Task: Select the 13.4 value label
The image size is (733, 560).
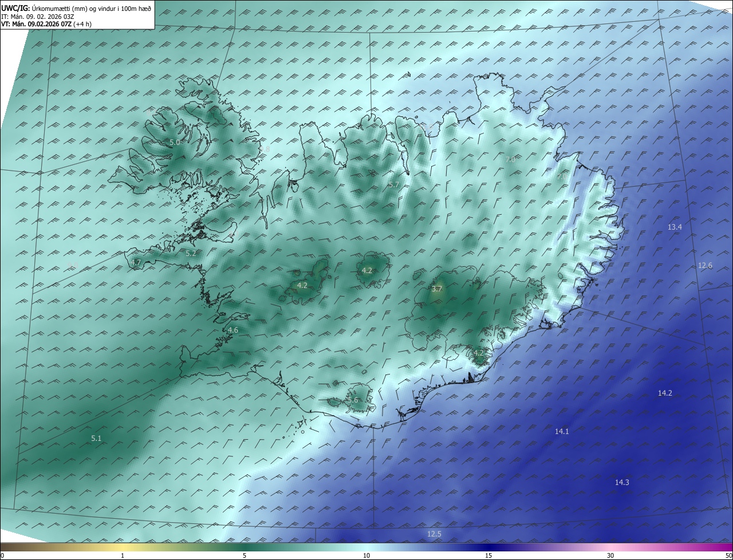Action: 675,227
